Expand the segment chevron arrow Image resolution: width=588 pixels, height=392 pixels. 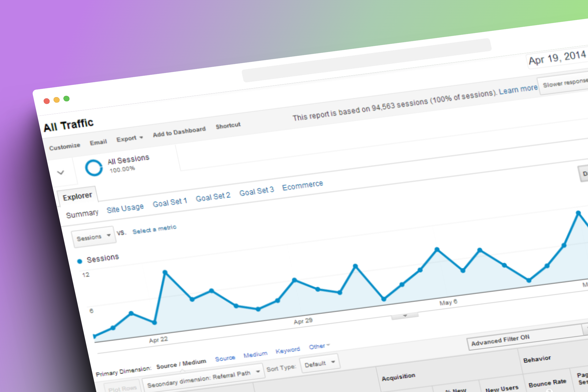[x=61, y=172]
